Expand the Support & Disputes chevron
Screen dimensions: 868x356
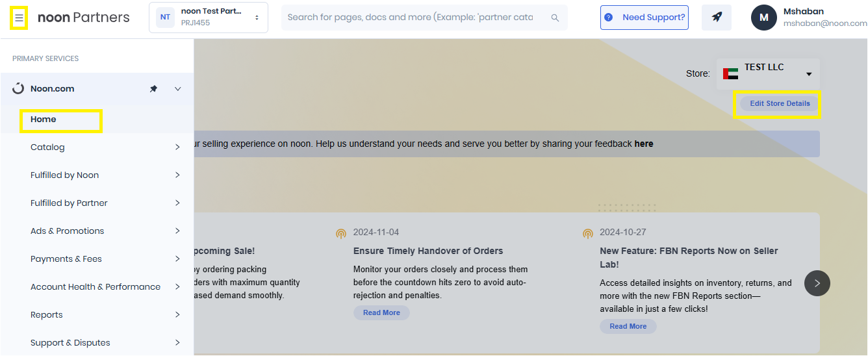click(177, 343)
